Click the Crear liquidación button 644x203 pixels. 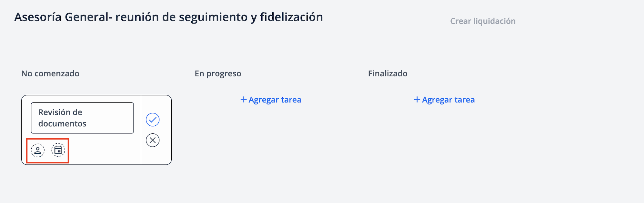pos(483,21)
